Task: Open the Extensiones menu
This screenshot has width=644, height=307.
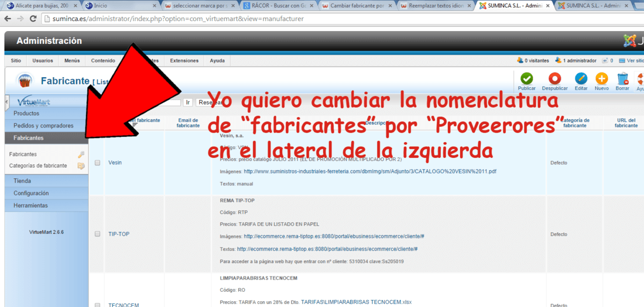Action: (184, 60)
